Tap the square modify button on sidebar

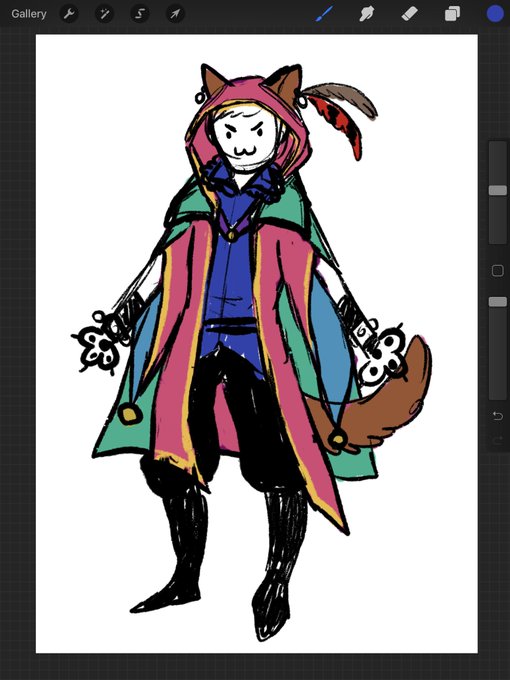click(498, 271)
